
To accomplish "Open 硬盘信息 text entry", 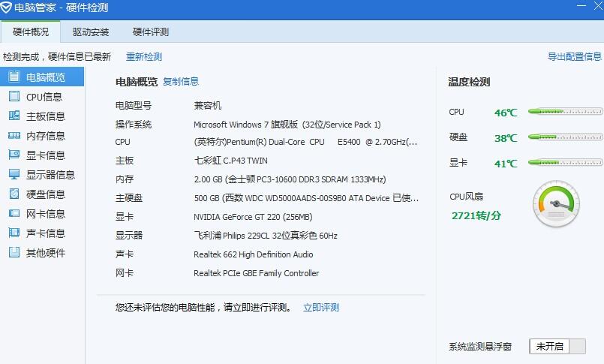I will coord(46,194).
